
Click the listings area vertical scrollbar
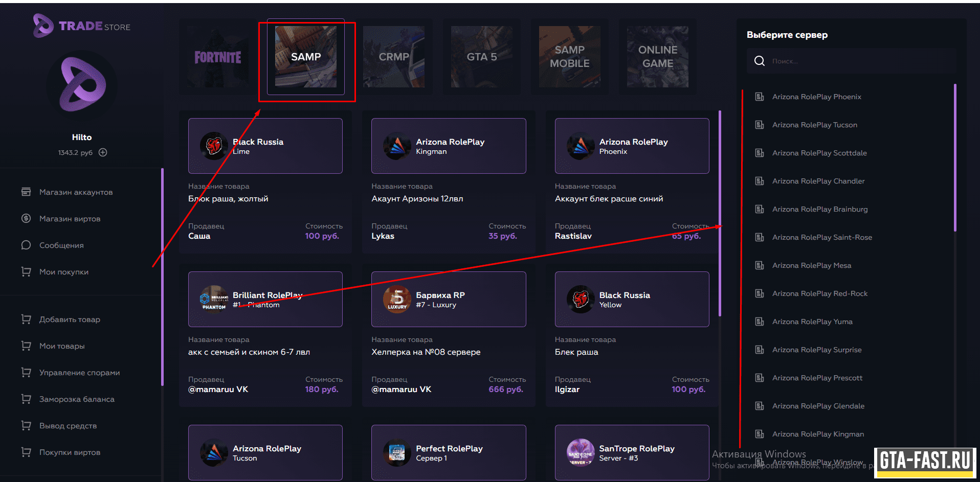(x=720, y=214)
